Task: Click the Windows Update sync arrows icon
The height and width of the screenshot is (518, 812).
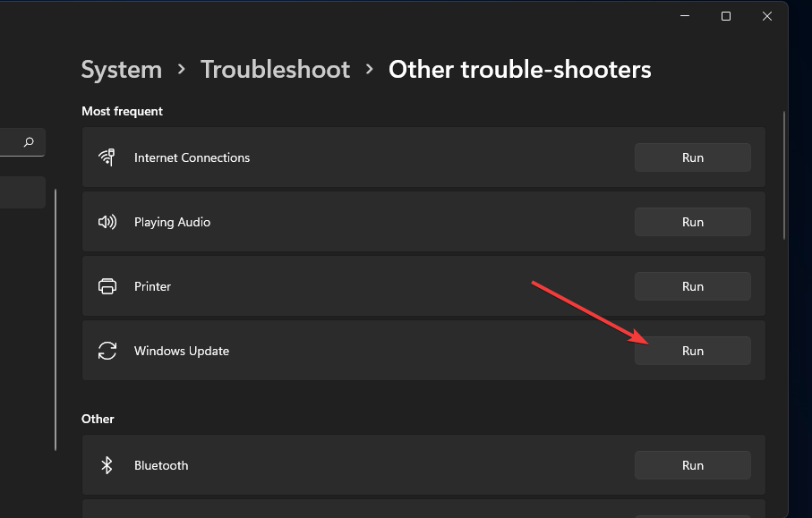Action: (107, 351)
